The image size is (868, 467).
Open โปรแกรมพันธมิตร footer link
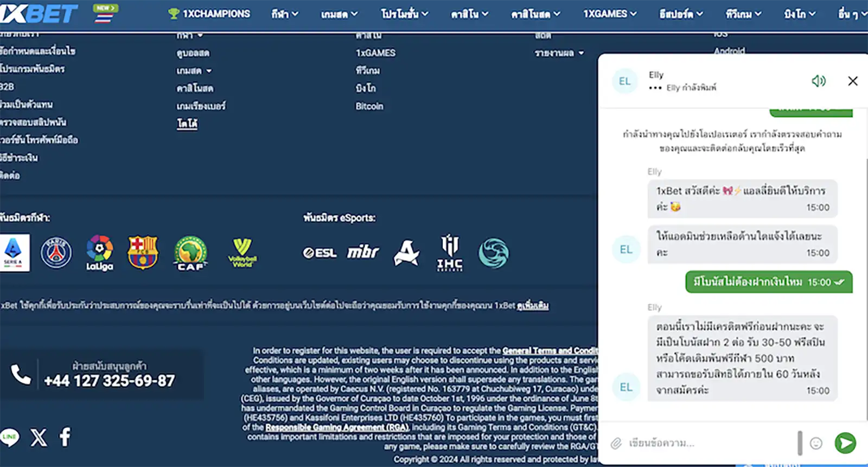(x=32, y=69)
